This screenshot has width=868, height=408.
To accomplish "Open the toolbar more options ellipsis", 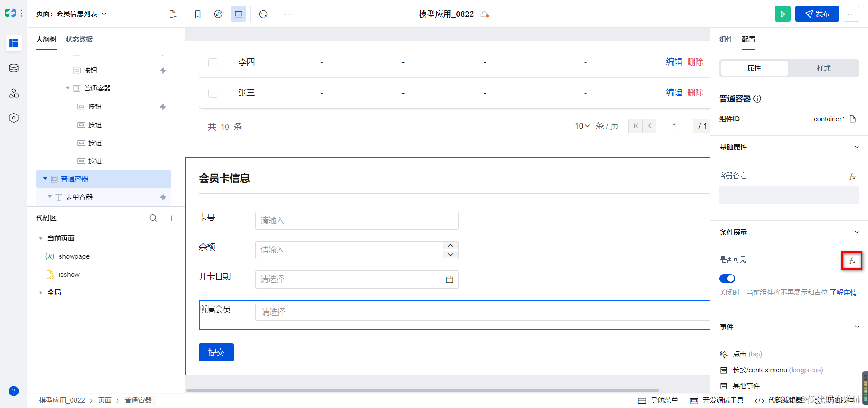I will click(288, 14).
